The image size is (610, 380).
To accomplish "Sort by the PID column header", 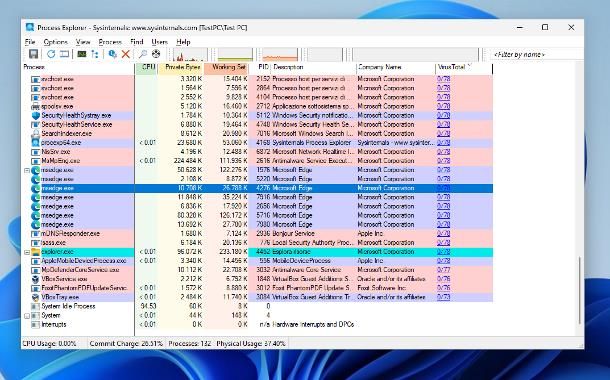I will pos(260,67).
